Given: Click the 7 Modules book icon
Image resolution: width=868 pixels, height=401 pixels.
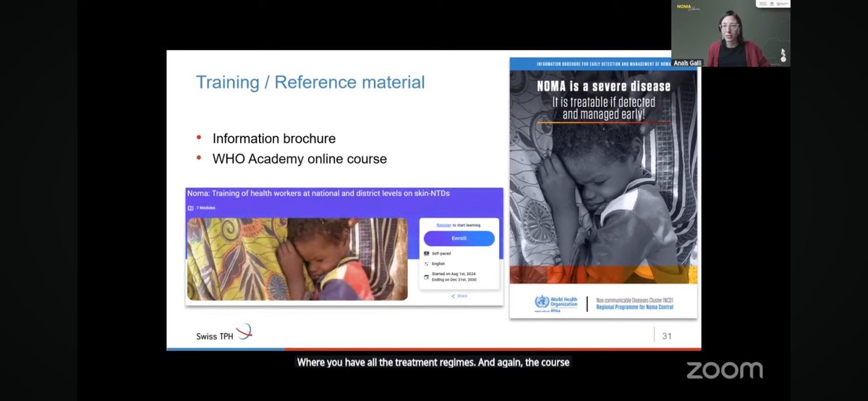Looking at the screenshot, I should pyautogui.click(x=190, y=208).
